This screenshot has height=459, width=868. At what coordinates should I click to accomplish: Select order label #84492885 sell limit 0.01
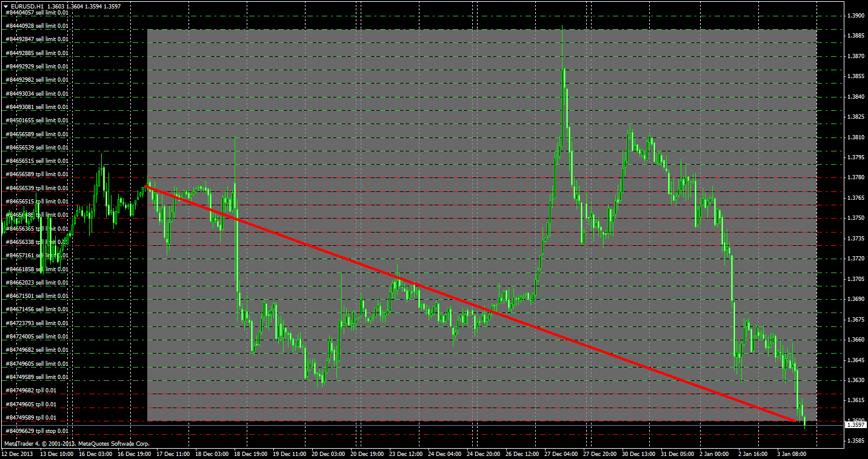tap(37, 53)
